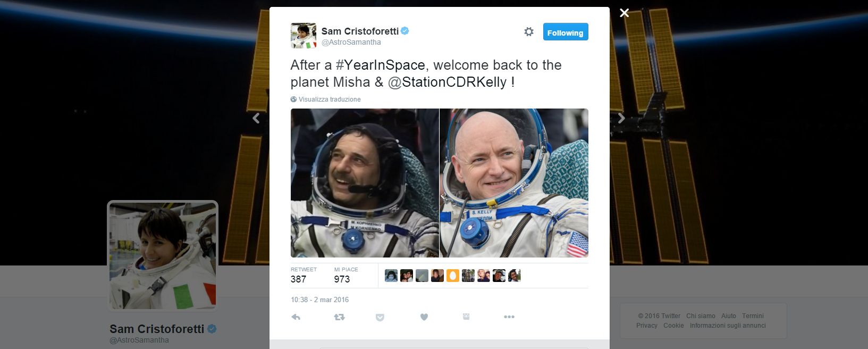The height and width of the screenshot is (349, 868).
Task: Click Visualizza traduzione to translate tweet
Action: point(330,99)
